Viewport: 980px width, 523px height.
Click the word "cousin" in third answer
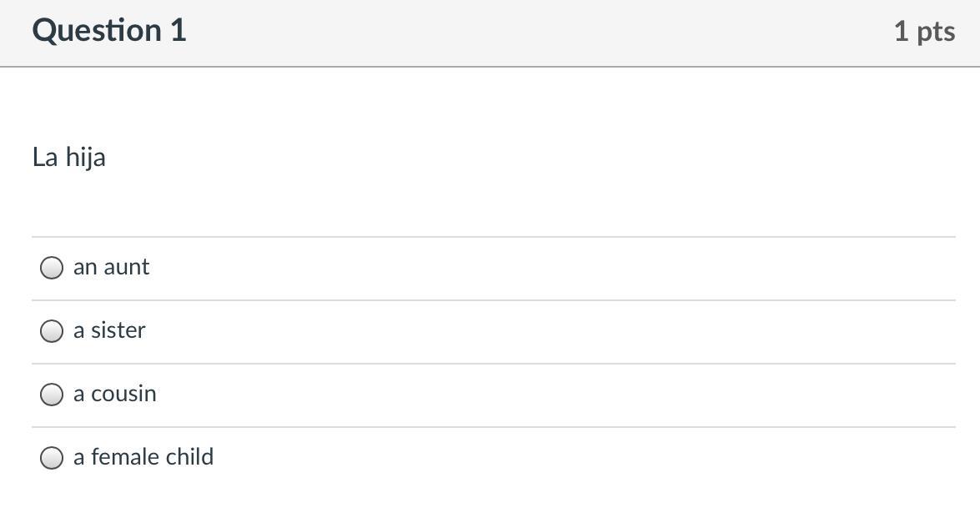pyautogui.click(x=123, y=394)
